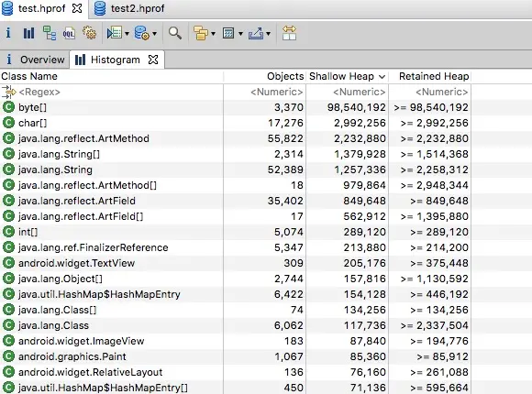Image resolution: width=532 pixels, height=394 pixels.
Task: Expand the group result dropdown arrow
Action: coord(213,34)
